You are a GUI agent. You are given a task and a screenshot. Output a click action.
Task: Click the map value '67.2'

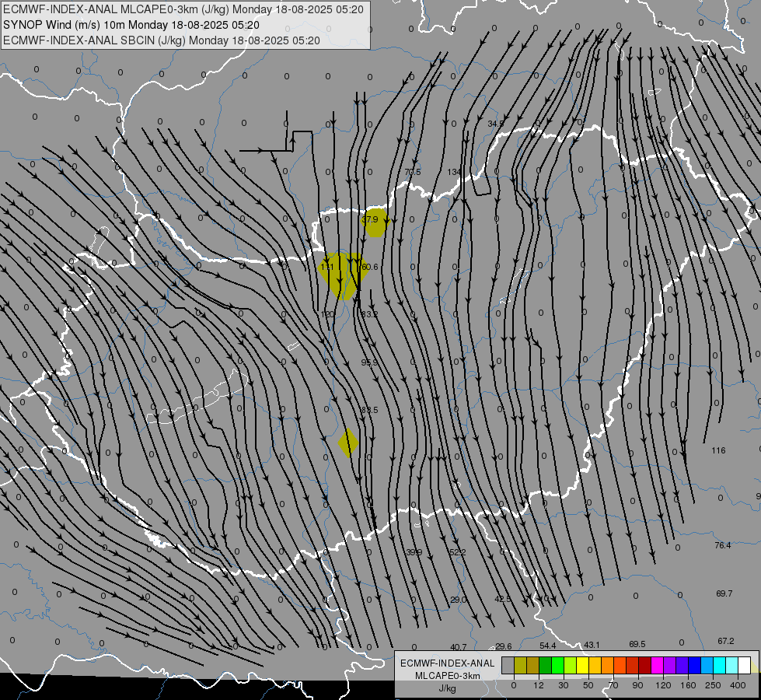click(725, 641)
